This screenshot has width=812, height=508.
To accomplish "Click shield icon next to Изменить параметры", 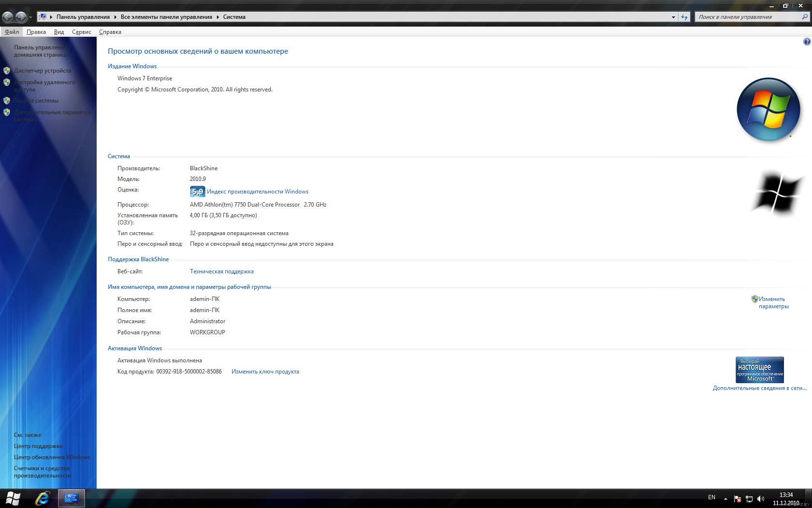I will pyautogui.click(x=754, y=299).
